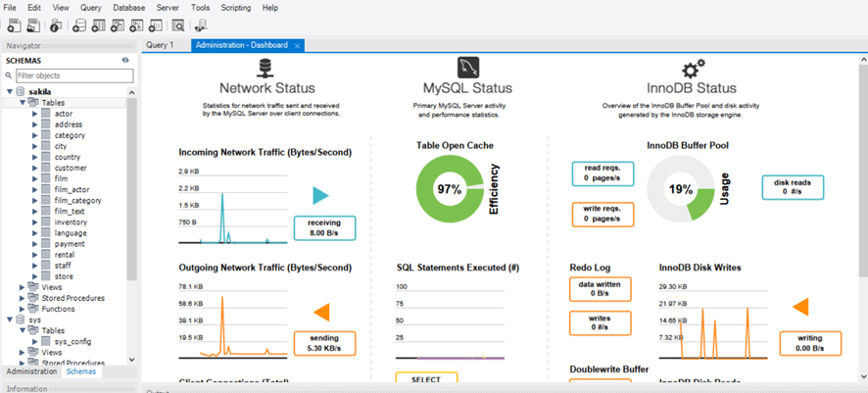
Task: Switch to the Query 1 tab
Action: tap(160, 45)
